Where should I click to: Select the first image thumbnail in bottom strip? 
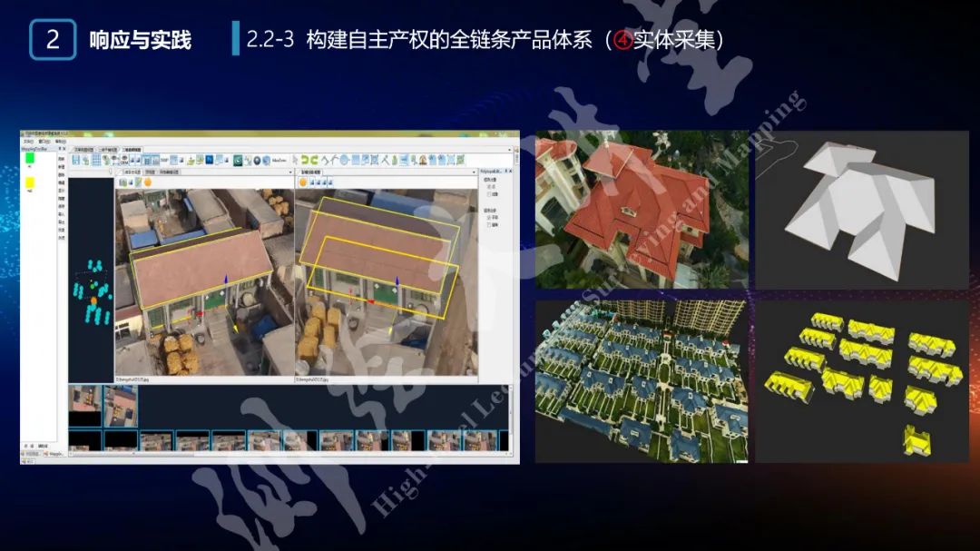tap(85, 406)
